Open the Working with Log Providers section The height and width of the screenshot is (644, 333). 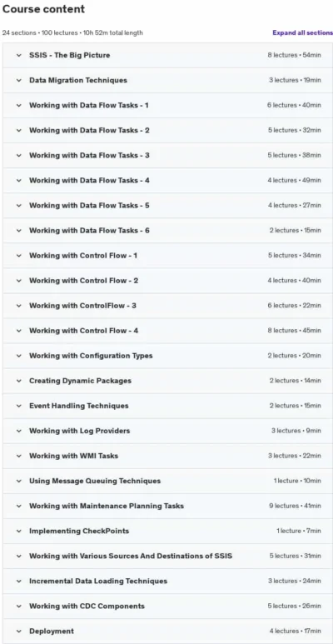tap(167, 432)
